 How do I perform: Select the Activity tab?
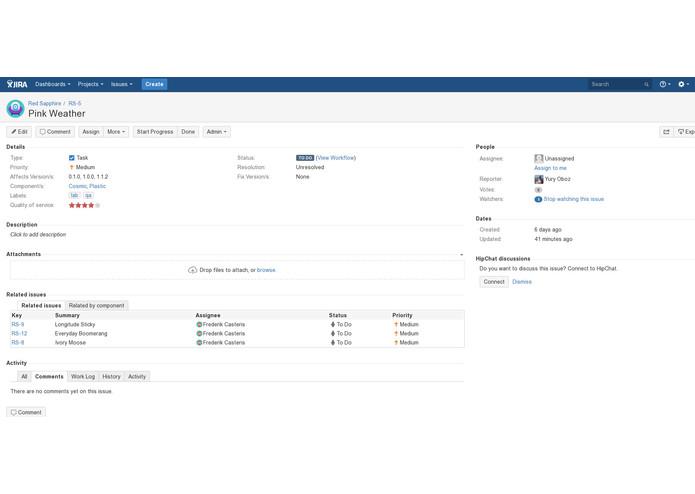(137, 376)
